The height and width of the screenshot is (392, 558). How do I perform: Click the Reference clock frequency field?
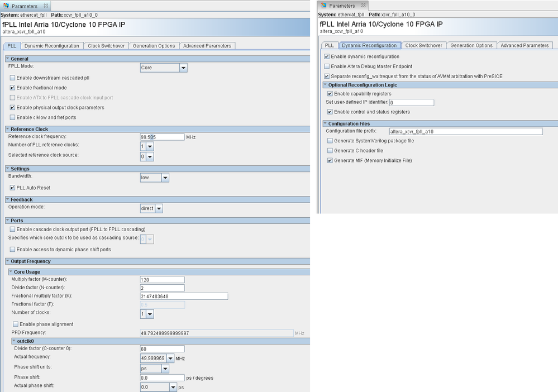click(163, 137)
